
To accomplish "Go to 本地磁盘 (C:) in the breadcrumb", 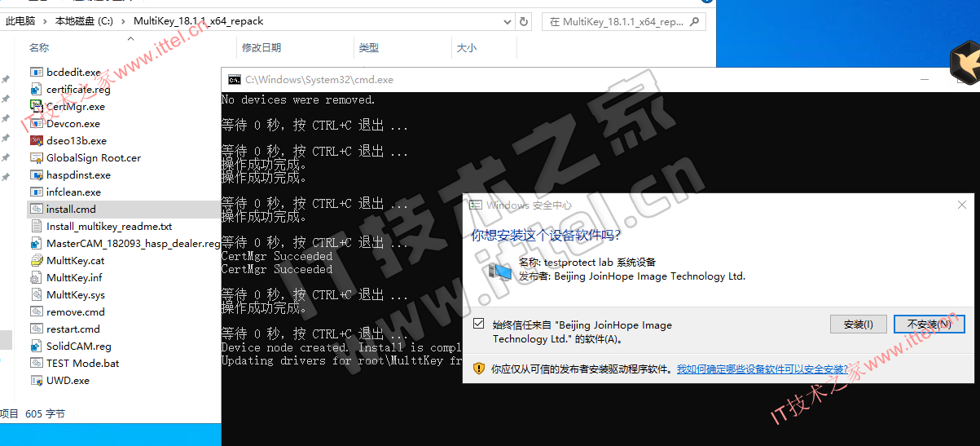I will [x=84, y=21].
